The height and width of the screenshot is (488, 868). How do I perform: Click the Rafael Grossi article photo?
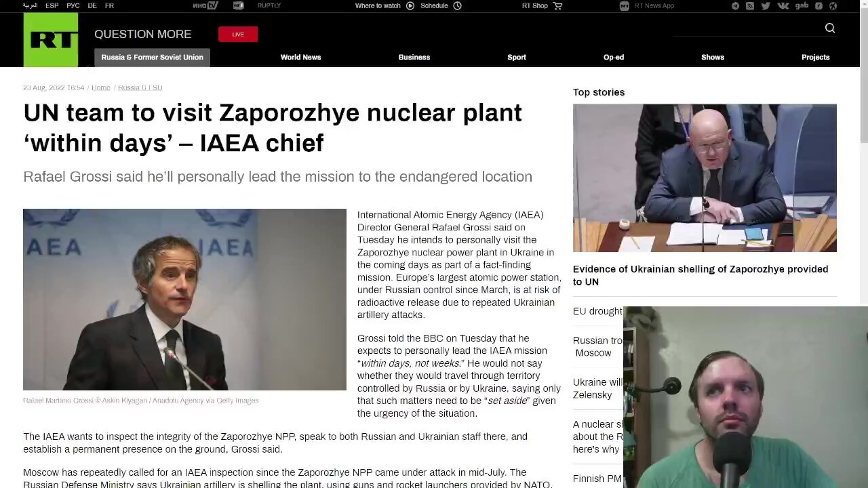point(184,300)
